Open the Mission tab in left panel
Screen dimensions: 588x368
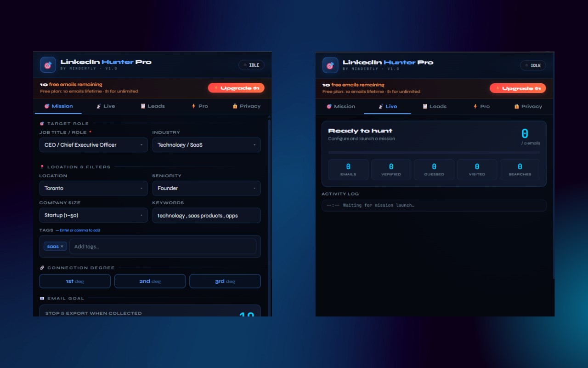58,106
